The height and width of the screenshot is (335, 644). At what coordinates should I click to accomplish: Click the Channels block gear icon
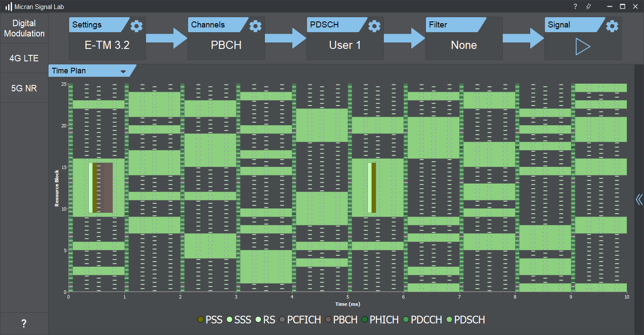coord(255,26)
